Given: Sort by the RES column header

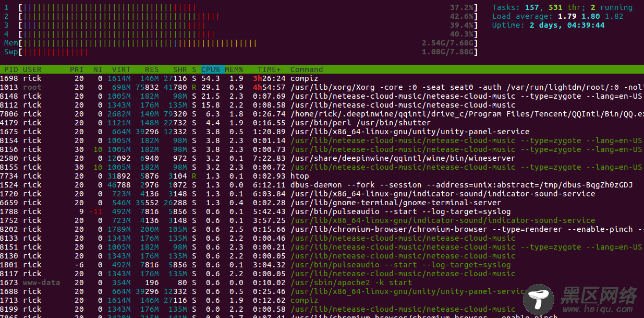Looking at the screenshot, I should click(152, 69).
